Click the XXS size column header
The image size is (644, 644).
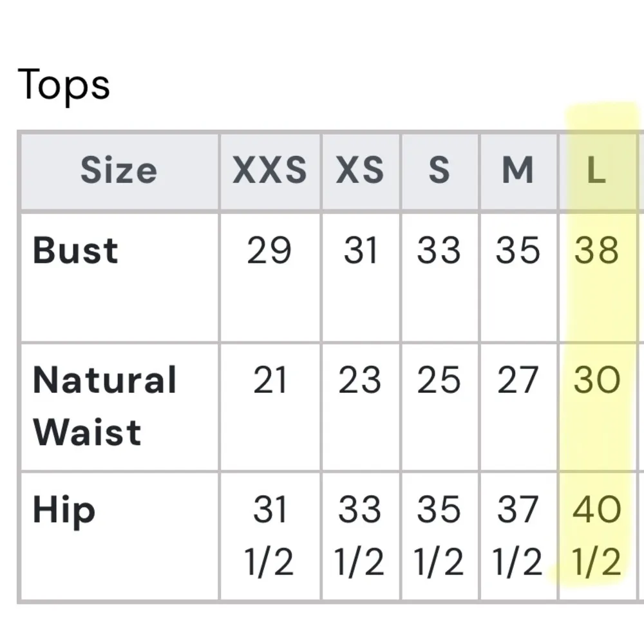[x=270, y=171]
